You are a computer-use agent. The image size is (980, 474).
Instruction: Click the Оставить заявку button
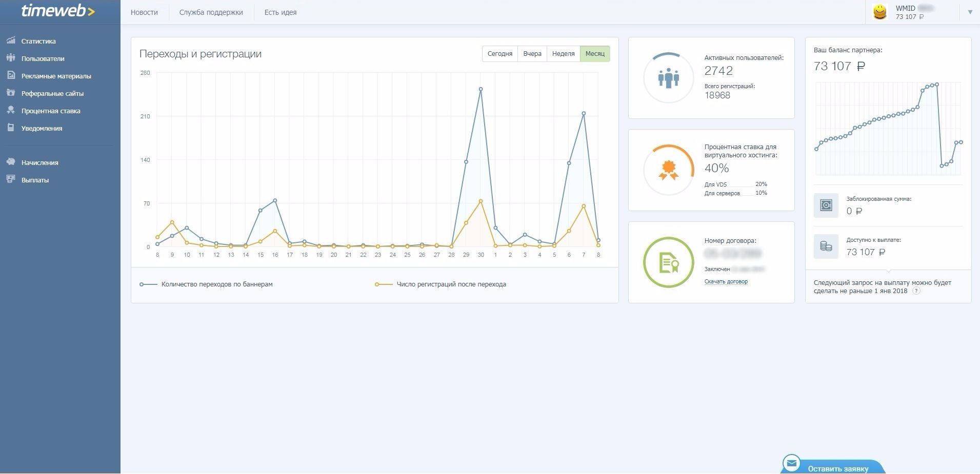point(834,465)
